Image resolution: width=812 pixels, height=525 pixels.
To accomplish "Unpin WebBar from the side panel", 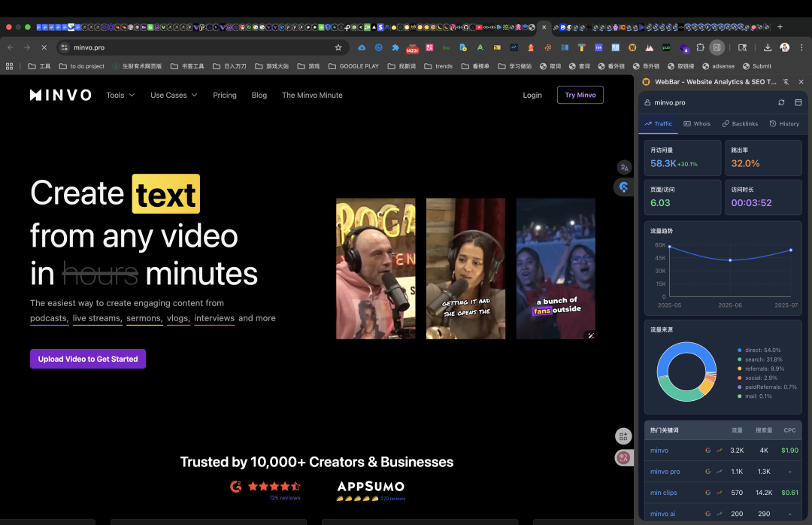I will 786,82.
